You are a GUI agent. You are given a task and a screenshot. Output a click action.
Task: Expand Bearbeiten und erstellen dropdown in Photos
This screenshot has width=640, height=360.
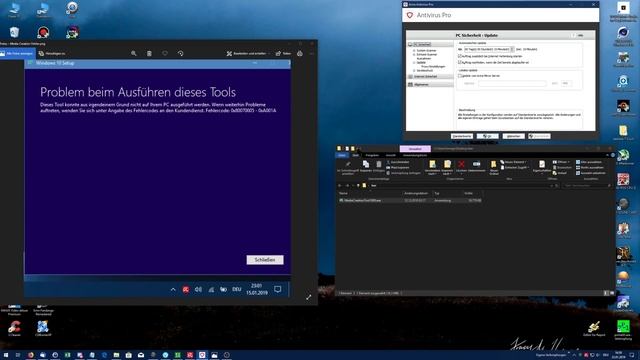point(248,53)
